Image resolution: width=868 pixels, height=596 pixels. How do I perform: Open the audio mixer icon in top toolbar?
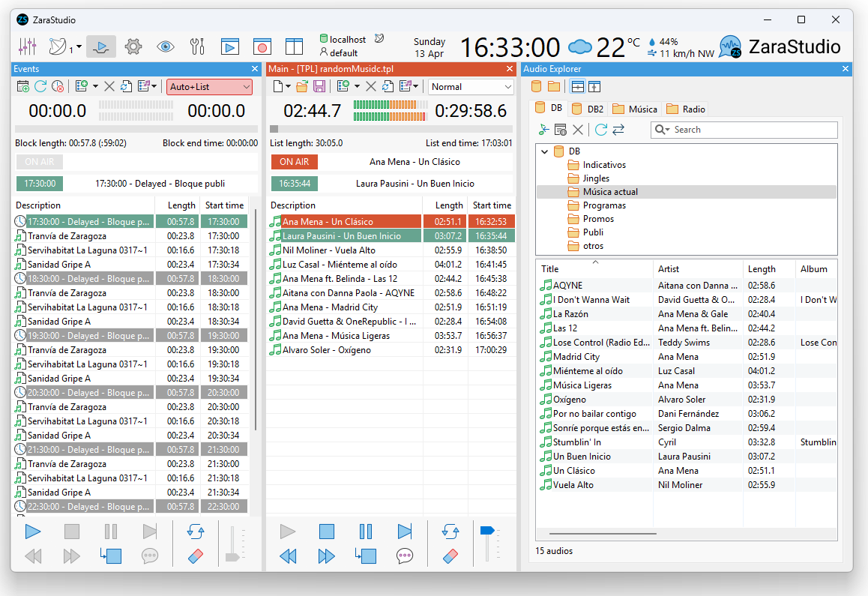click(x=27, y=47)
